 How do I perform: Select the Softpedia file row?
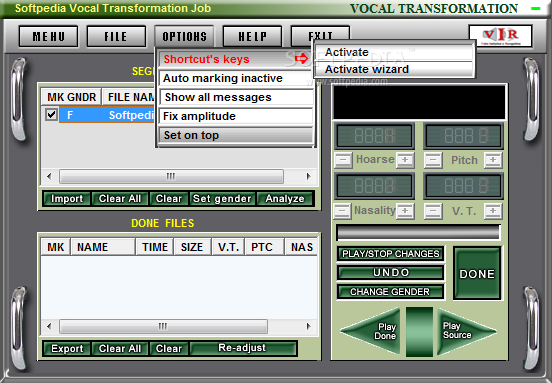(107, 115)
